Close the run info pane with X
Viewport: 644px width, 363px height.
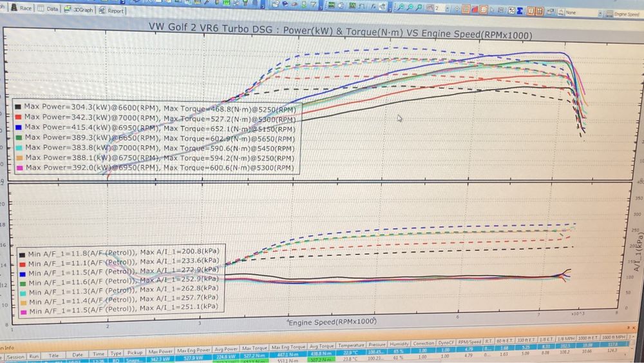click(x=633, y=328)
